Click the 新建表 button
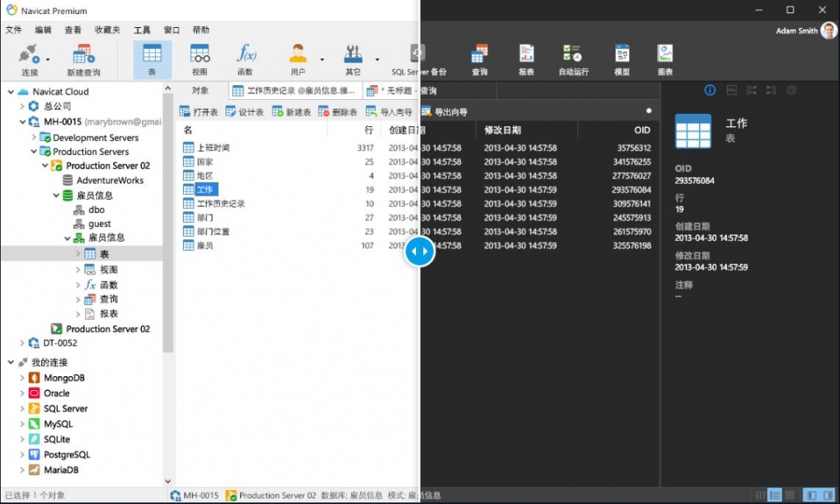Screen dimensions: 840x504 coord(291,111)
